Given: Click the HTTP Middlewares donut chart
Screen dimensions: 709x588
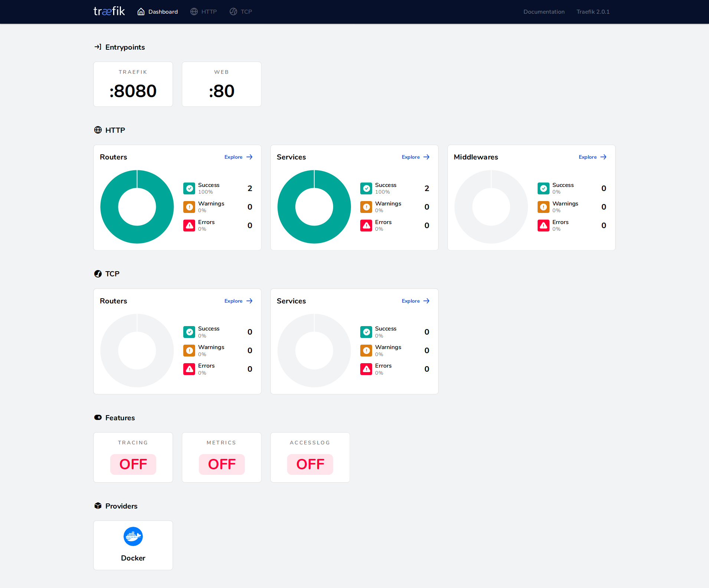Looking at the screenshot, I should 491,207.
